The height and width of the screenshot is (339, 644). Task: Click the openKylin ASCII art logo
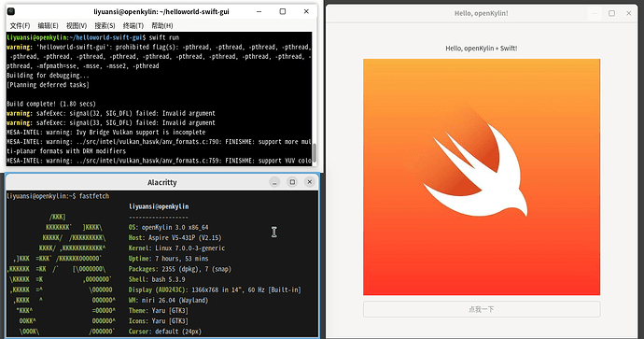tap(63, 274)
